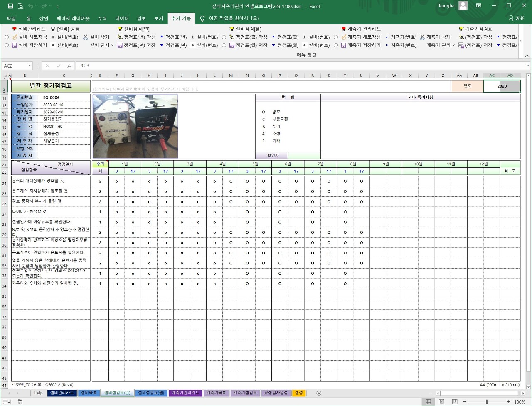Select the radio button beside 설비 저장하기
532x406 pixels.
7,45
